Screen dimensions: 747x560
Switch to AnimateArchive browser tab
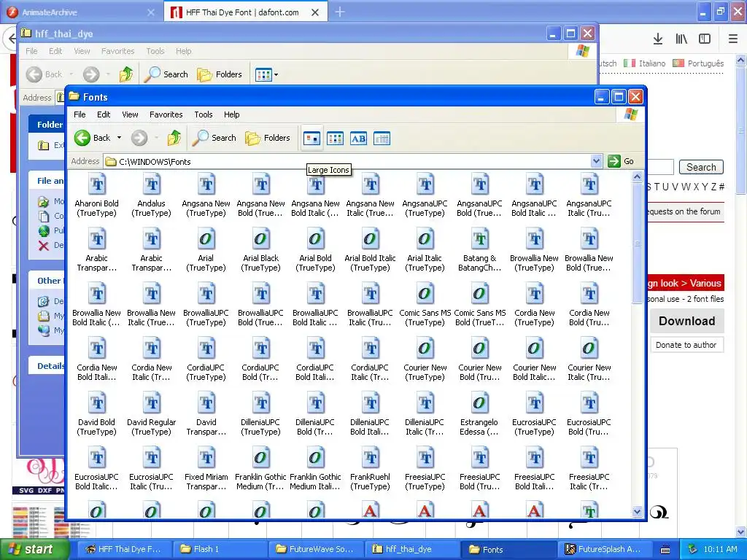[x=82, y=12]
